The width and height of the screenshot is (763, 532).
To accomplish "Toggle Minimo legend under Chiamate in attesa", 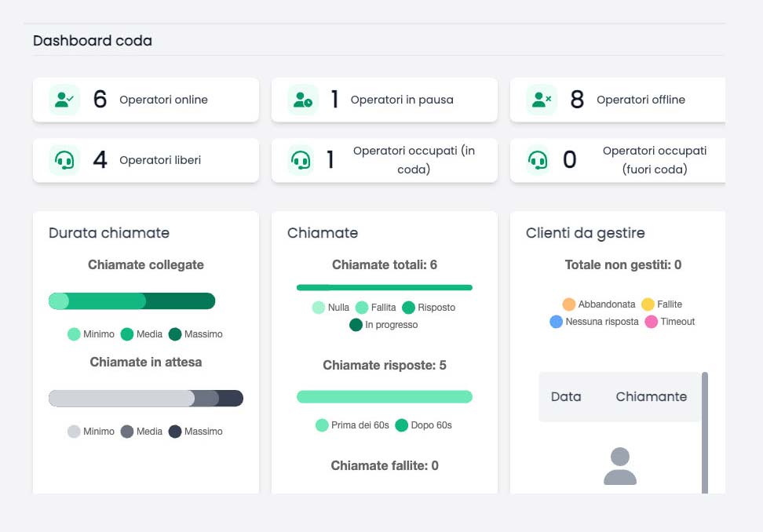I will [90, 432].
